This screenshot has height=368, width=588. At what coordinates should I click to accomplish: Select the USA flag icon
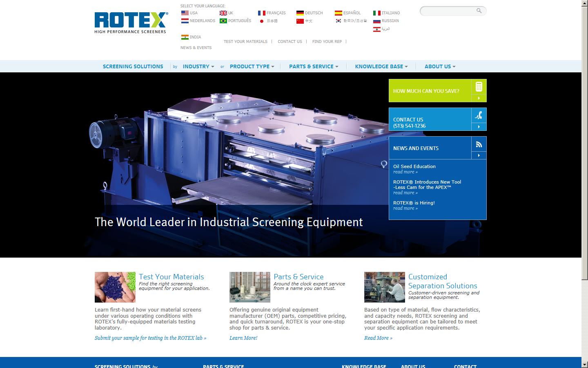coord(185,13)
